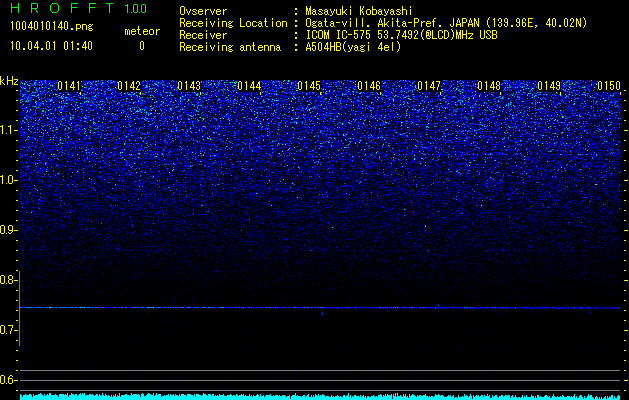The height and width of the screenshot is (400, 629).
Task: Click the meteor count value 0
Action: coord(142,46)
